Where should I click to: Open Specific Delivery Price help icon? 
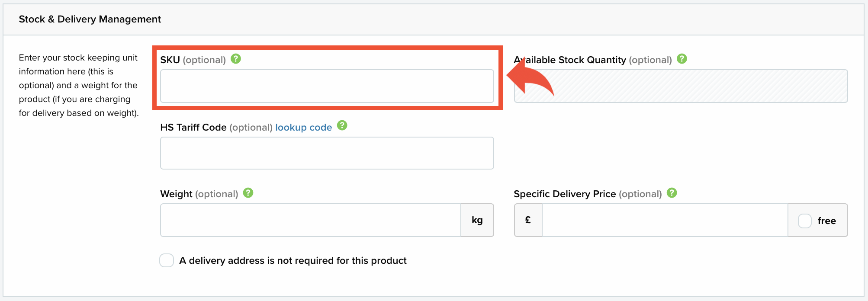tap(672, 193)
